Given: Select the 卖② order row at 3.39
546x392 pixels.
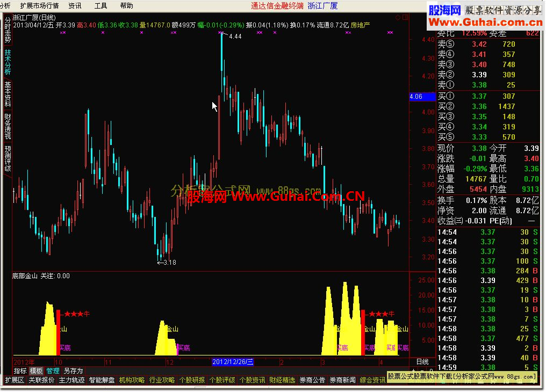Looking at the screenshot, I should tap(488, 75).
